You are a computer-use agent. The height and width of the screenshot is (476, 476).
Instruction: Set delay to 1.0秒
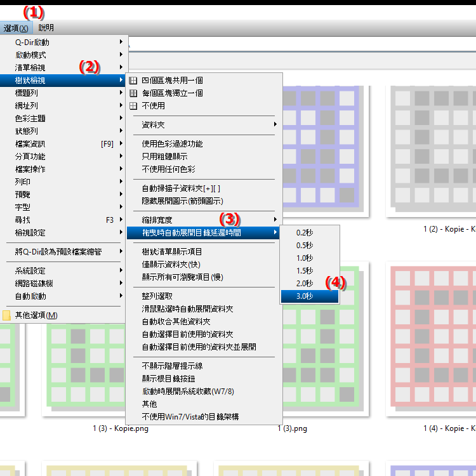point(310,258)
